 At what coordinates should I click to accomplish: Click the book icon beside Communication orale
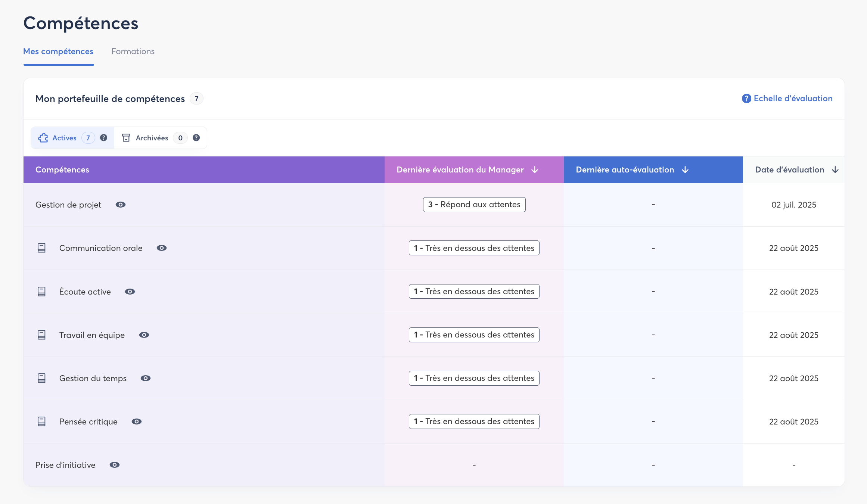(x=41, y=248)
